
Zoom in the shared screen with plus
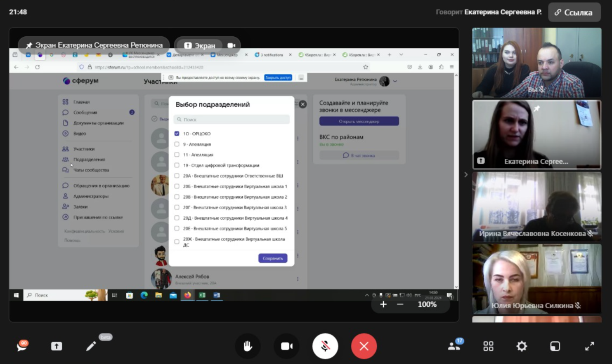[x=383, y=305]
